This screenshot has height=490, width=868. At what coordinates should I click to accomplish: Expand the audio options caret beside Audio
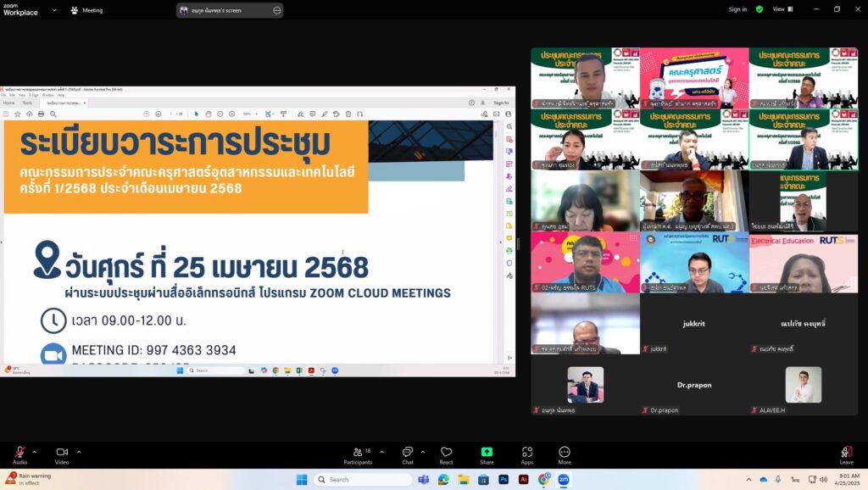pos(34,452)
